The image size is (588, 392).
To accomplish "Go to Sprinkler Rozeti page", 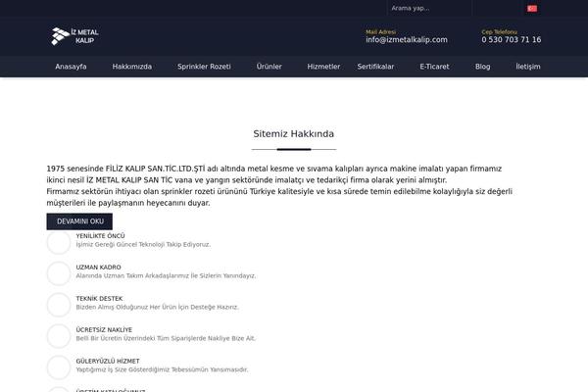I will pyautogui.click(x=204, y=67).
